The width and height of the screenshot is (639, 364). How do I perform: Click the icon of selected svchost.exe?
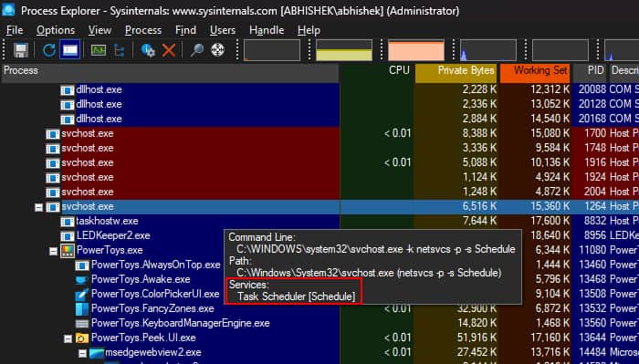tap(53, 207)
